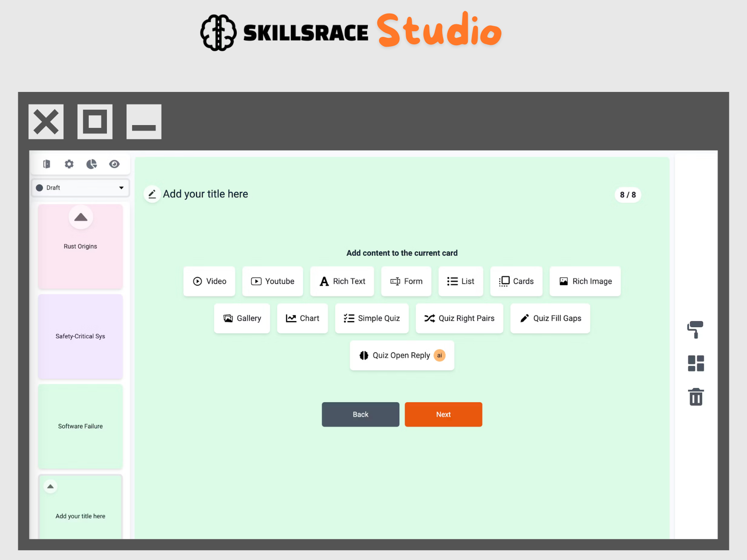Image resolution: width=747 pixels, height=560 pixels.
Task: Select the Rust Origins card thumbnail
Action: tap(80, 246)
